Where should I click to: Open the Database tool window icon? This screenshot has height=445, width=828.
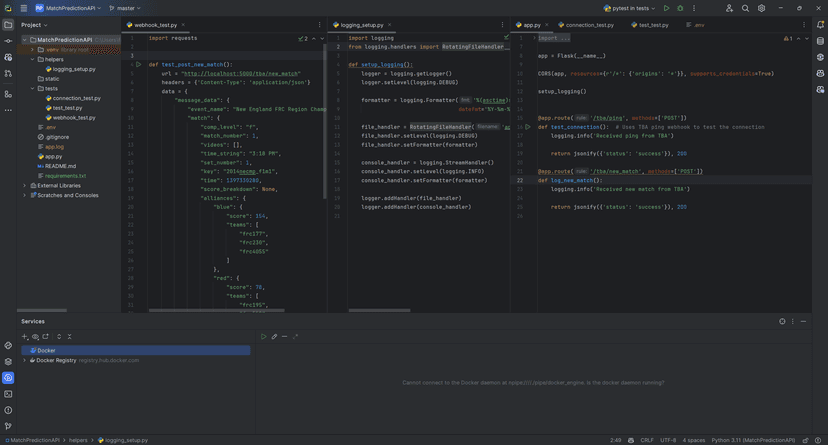point(820,41)
